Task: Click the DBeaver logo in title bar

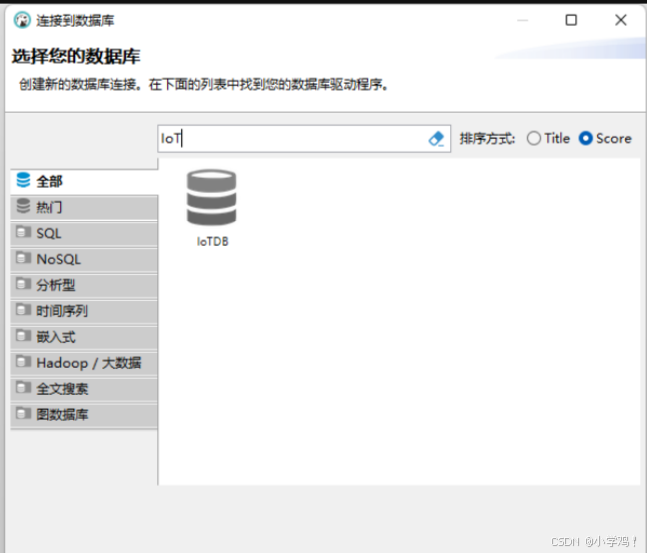Action: pos(22,20)
